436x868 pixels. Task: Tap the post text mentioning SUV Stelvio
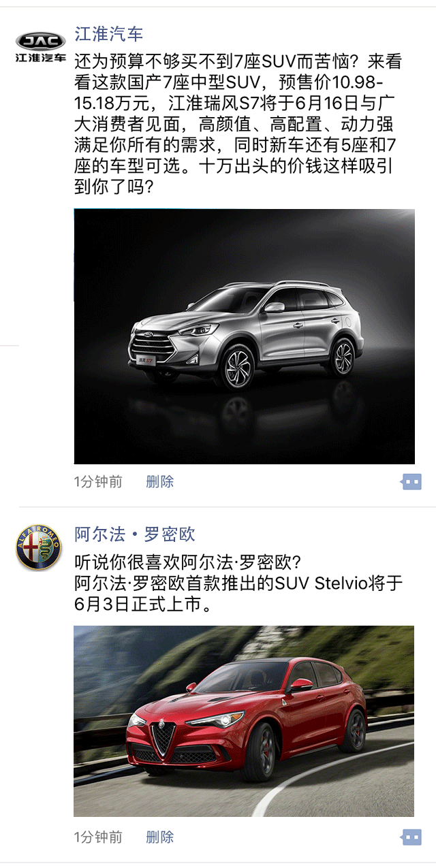(x=238, y=583)
